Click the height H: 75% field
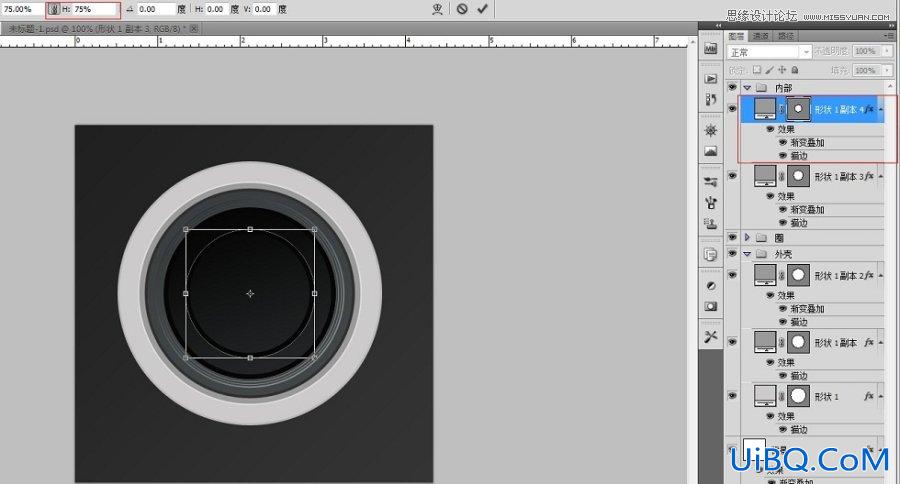The height and width of the screenshot is (484, 900). click(95, 9)
